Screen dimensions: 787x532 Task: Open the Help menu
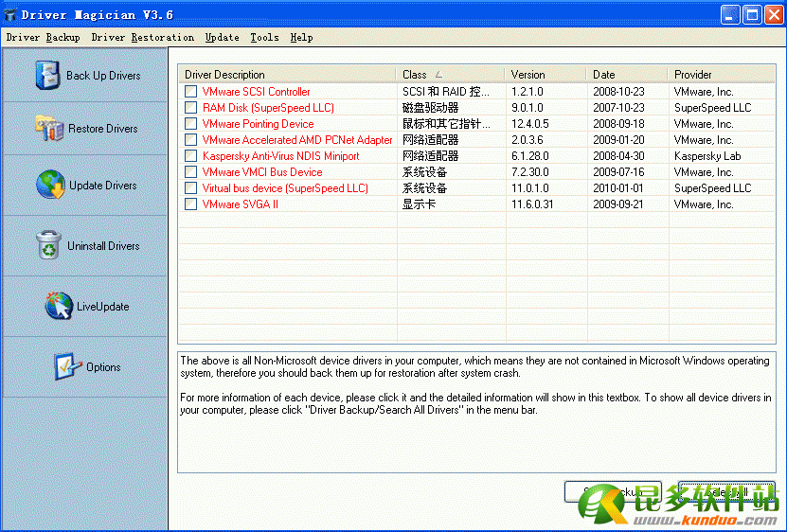[301, 37]
